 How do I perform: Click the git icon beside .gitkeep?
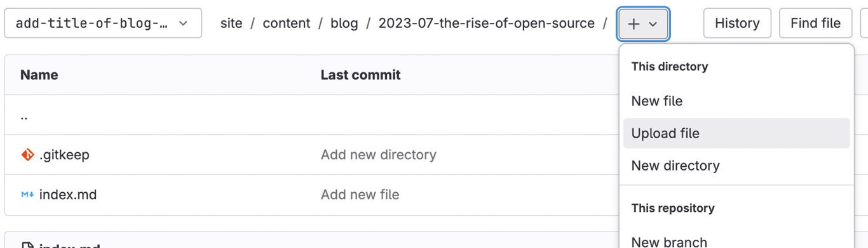[27, 155]
